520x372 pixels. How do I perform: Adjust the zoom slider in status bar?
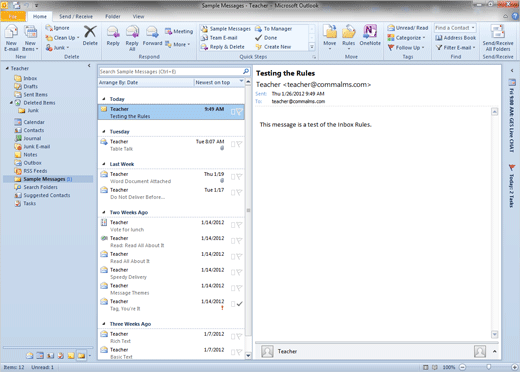pos(488,367)
